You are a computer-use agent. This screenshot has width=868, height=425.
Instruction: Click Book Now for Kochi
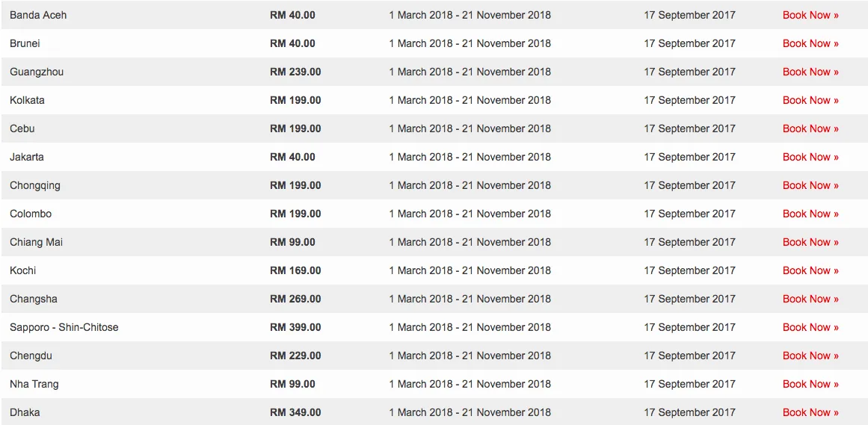810,270
